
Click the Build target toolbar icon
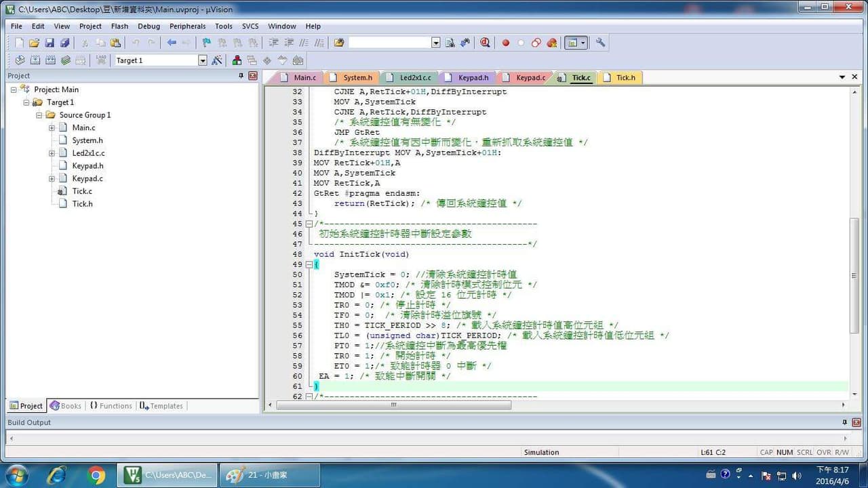(35, 60)
